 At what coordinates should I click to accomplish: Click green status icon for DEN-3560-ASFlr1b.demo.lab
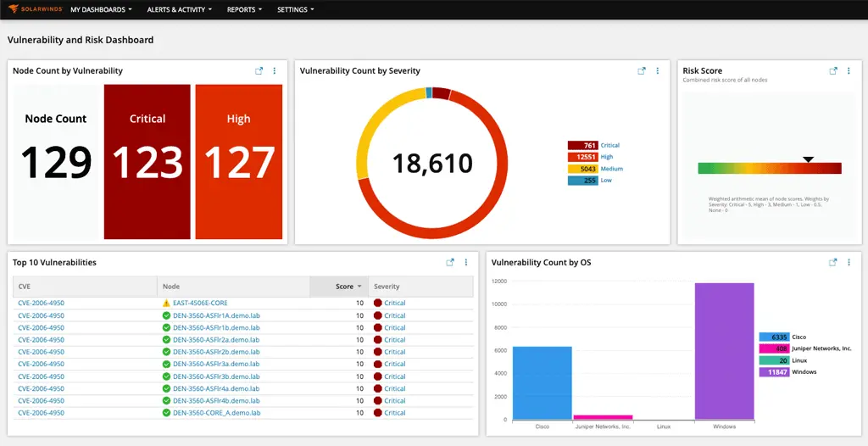pos(166,327)
